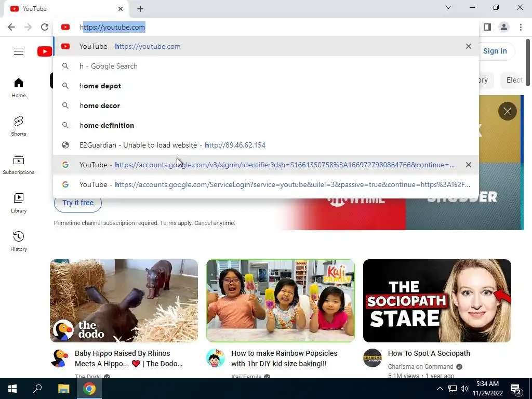Open Charisma on Command channel avatar
Screen dimensions: 532x399
[373, 358]
